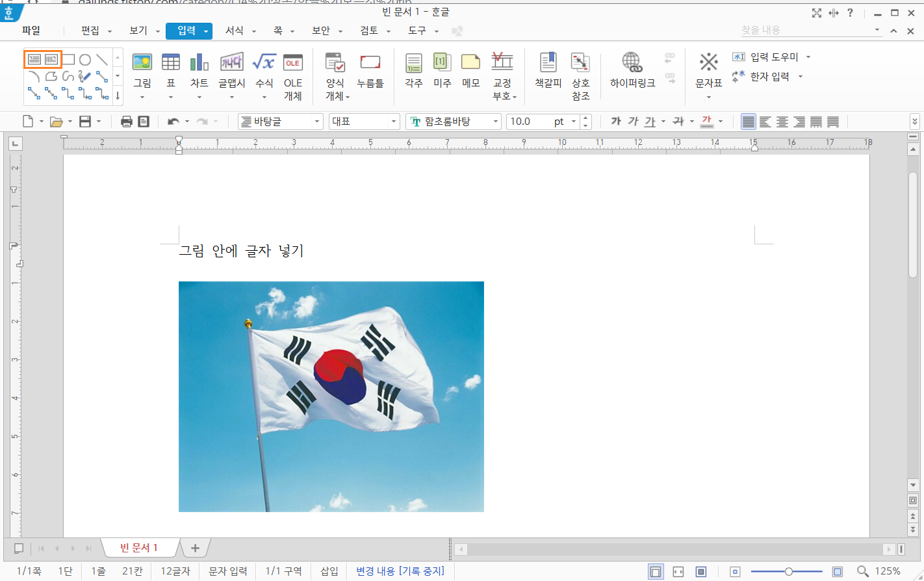The width and height of the screenshot is (924, 581).
Task: Click 삽입 insert mode in status bar
Action: [329, 571]
